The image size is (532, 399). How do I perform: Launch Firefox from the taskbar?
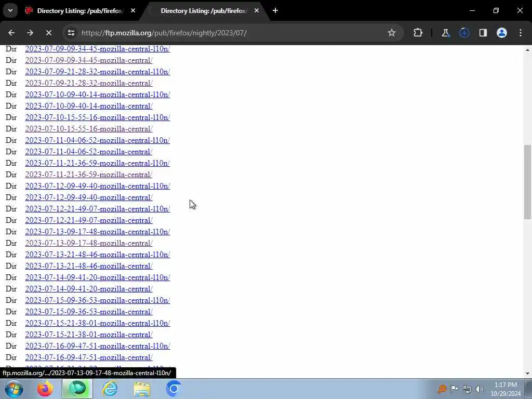point(45,389)
